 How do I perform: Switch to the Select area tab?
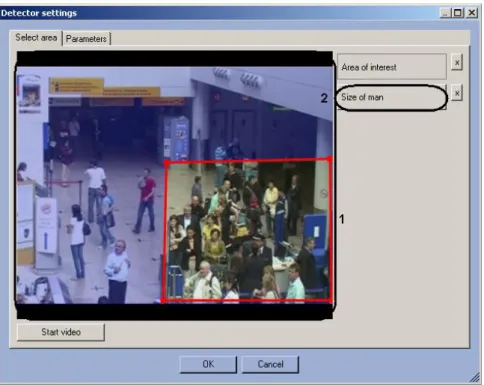tap(36, 38)
